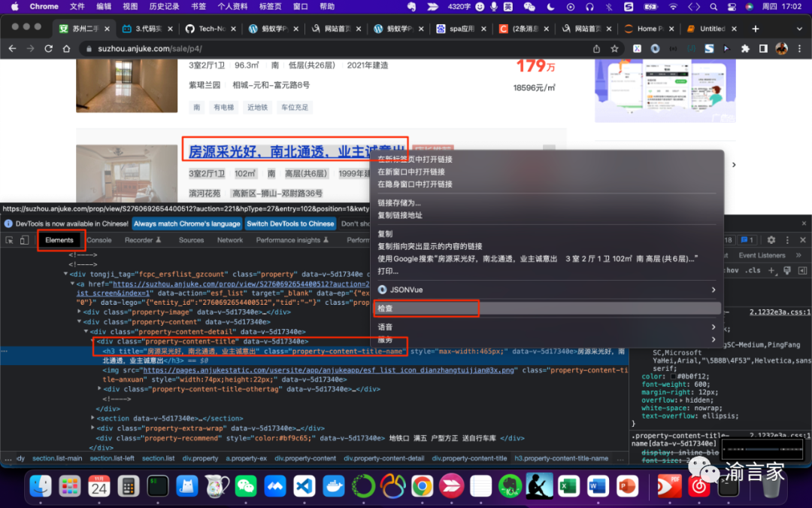
Task: Show more Styles pane tabs chevron
Action: [798, 255]
